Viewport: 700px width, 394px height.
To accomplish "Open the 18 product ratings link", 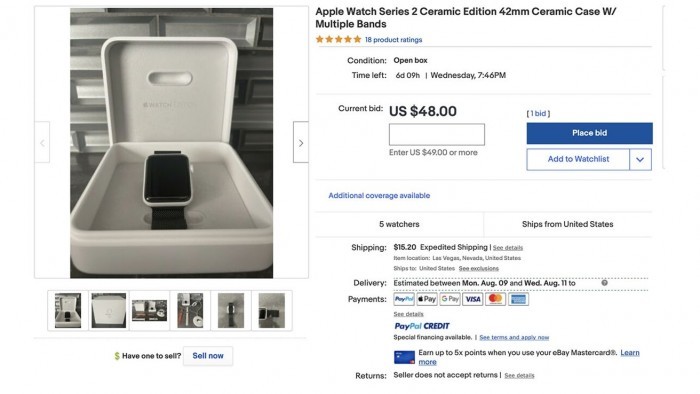I will pyautogui.click(x=393, y=40).
